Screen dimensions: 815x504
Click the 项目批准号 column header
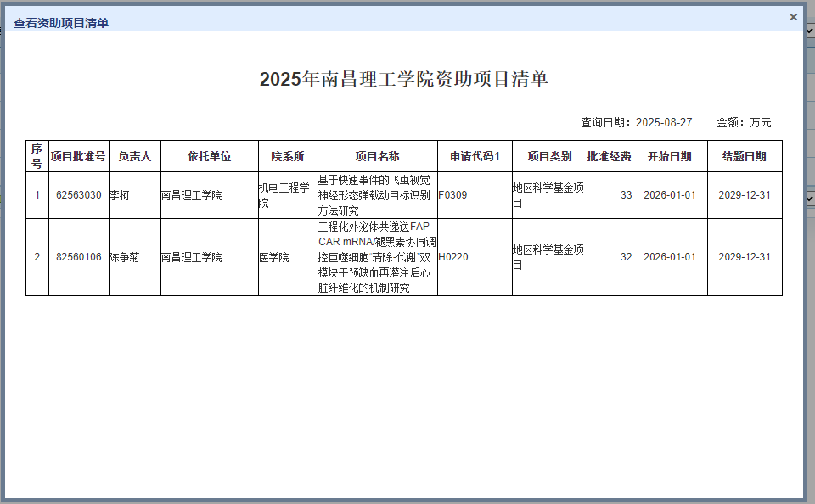click(78, 156)
